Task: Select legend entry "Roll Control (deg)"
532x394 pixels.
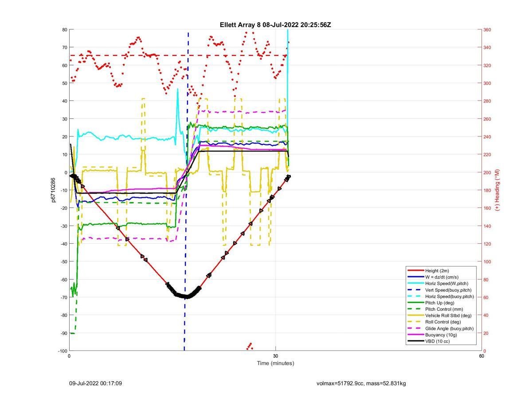Action: tap(443, 322)
